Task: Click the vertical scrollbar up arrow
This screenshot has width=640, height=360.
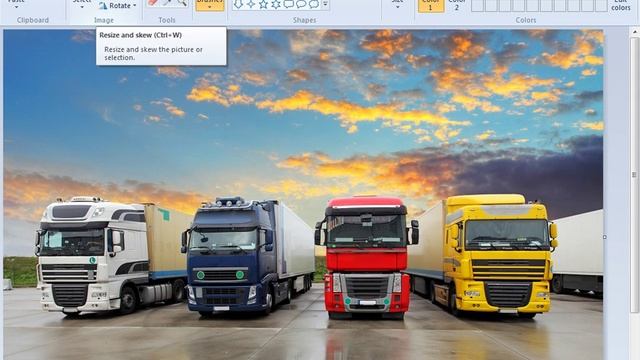Action: tap(635, 32)
